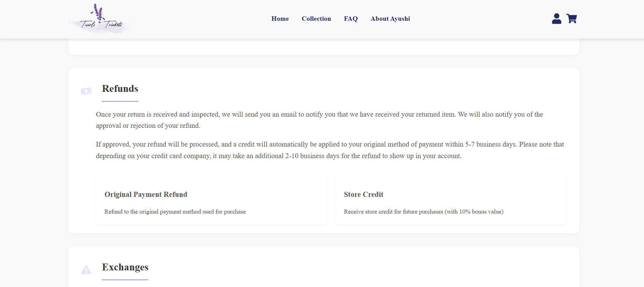
Task: Navigate to the FAQ link
Action: pos(350,19)
